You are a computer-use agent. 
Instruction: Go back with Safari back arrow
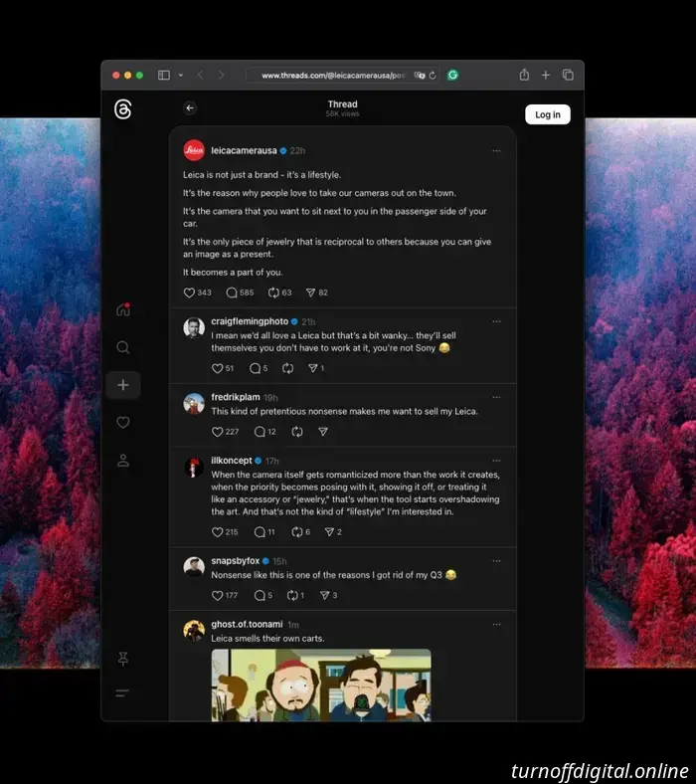(201, 75)
